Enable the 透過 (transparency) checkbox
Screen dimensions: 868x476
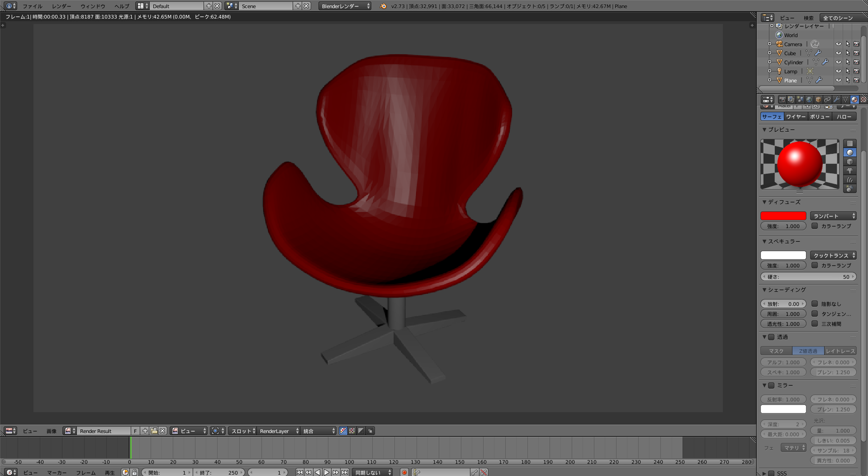771,337
